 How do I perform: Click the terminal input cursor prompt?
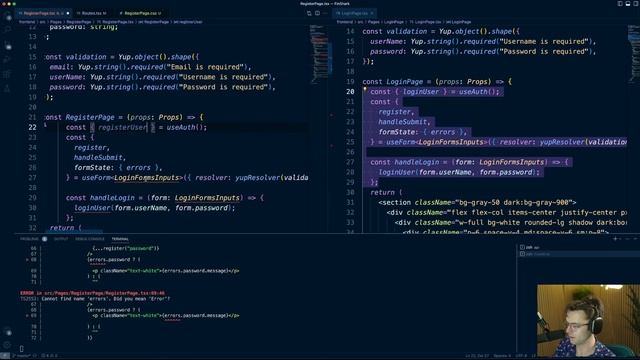22,349
